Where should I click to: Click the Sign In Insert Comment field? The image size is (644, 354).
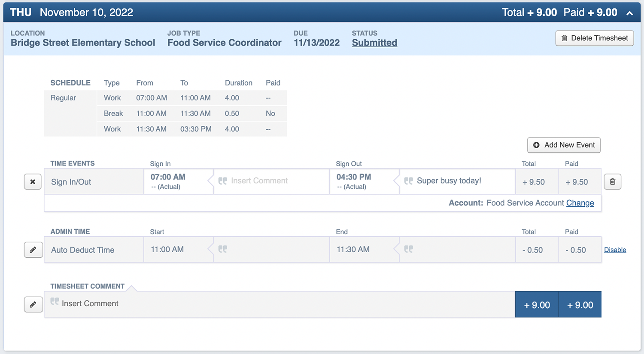click(259, 181)
